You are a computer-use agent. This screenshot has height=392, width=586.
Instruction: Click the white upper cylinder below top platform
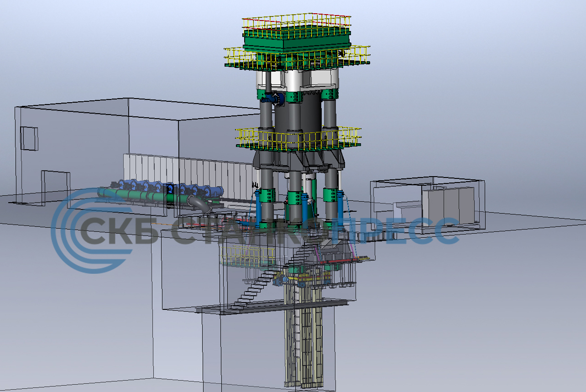click(x=292, y=80)
